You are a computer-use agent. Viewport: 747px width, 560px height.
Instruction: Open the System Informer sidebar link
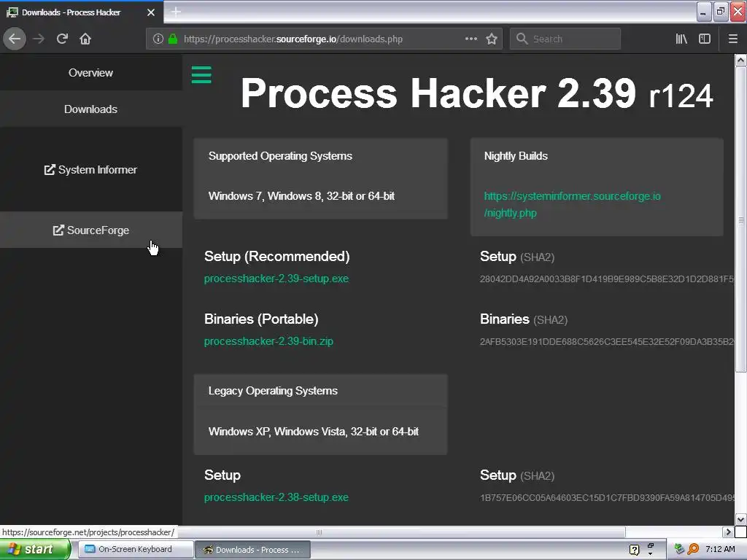click(x=90, y=169)
